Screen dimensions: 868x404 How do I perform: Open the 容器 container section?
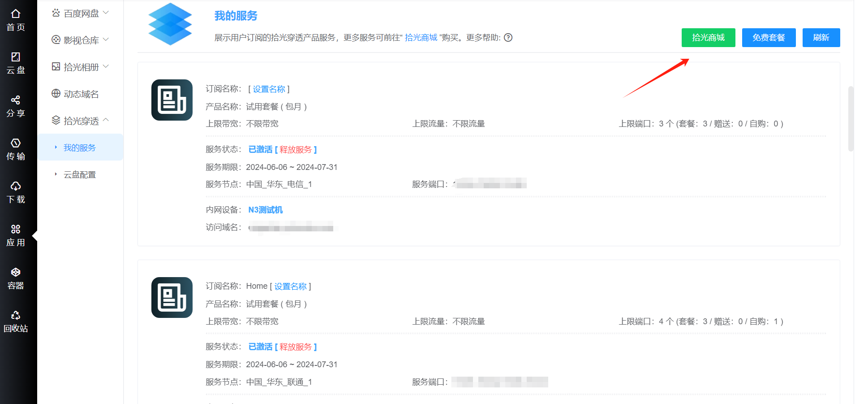tap(16, 278)
